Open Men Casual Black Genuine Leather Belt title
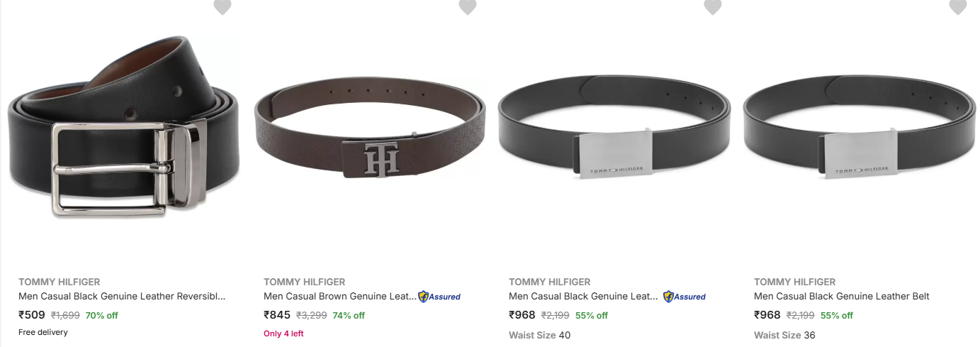Screen dimensions: 980x347 coord(842,296)
